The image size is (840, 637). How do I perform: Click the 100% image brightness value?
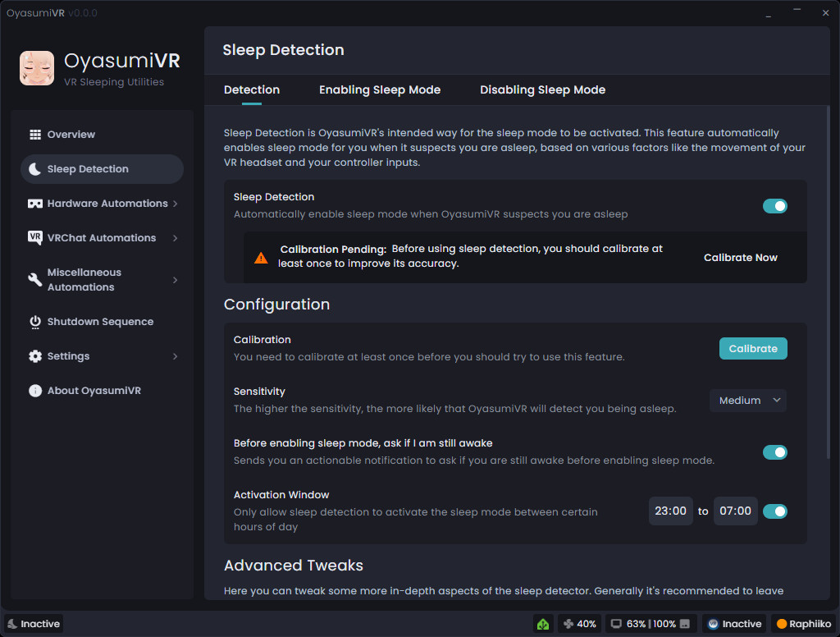pyautogui.click(x=664, y=624)
